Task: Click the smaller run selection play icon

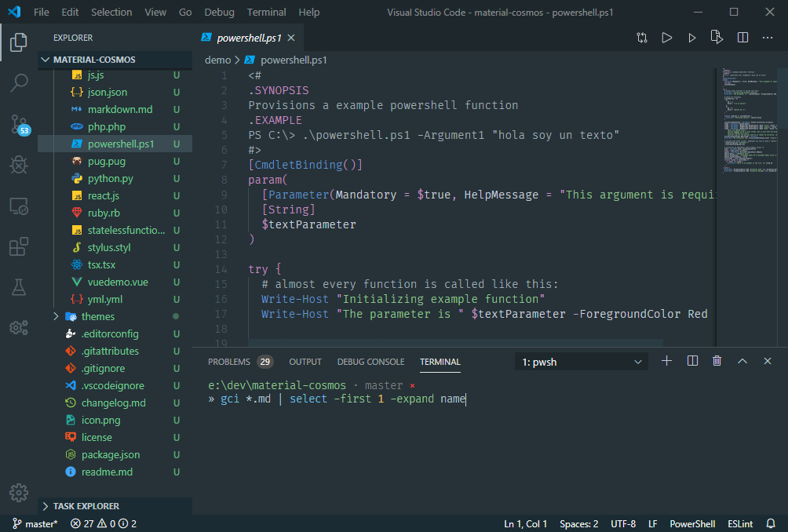Action: coord(692,38)
